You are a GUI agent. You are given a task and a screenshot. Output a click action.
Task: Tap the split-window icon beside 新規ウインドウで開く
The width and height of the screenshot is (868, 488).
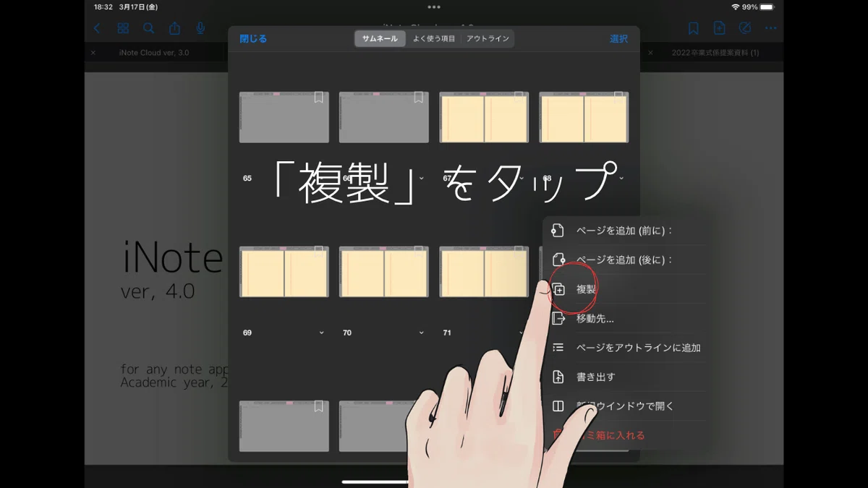(558, 406)
